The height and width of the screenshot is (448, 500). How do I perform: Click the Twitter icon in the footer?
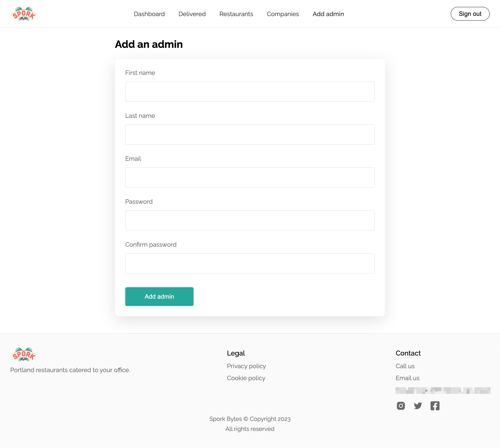click(418, 406)
